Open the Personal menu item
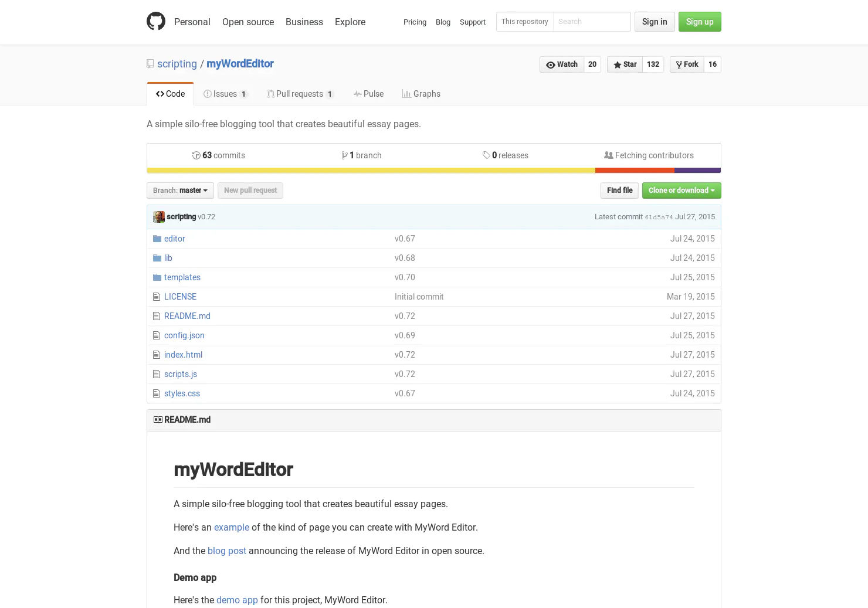 click(x=192, y=22)
